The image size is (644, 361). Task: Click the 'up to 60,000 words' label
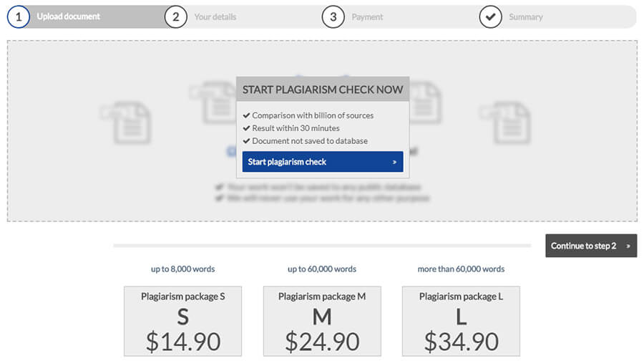322,269
